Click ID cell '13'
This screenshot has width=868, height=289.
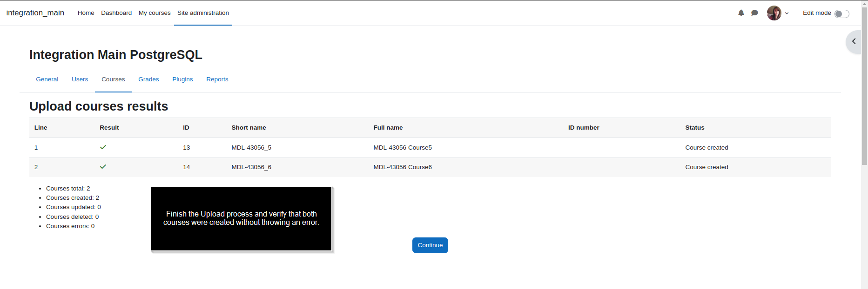pyautogui.click(x=187, y=148)
